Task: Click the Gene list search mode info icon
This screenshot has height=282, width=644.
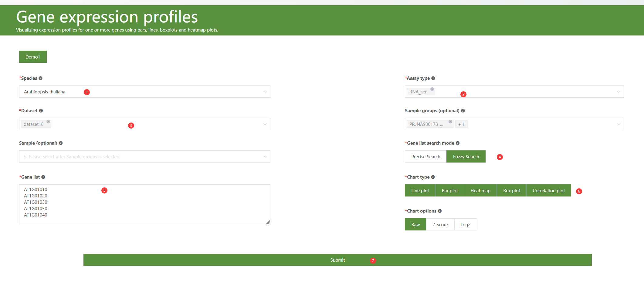Action: (458, 143)
